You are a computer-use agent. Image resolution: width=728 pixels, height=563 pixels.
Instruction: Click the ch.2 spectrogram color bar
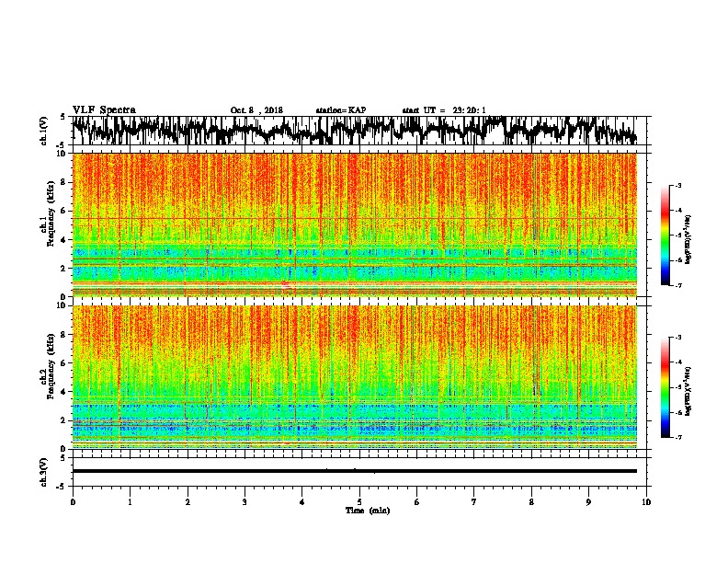[x=665, y=387]
